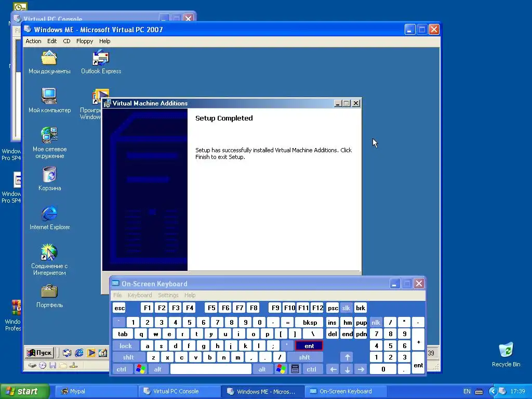Click the space bar on On-Screen Keyboard

click(211, 369)
